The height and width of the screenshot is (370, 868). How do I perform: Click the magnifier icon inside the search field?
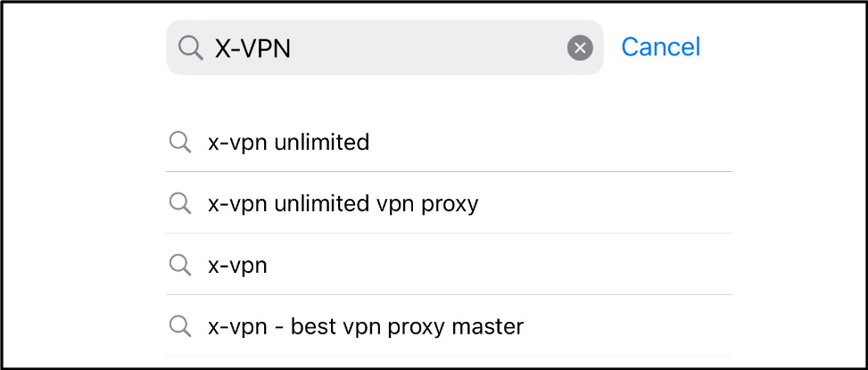190,48
